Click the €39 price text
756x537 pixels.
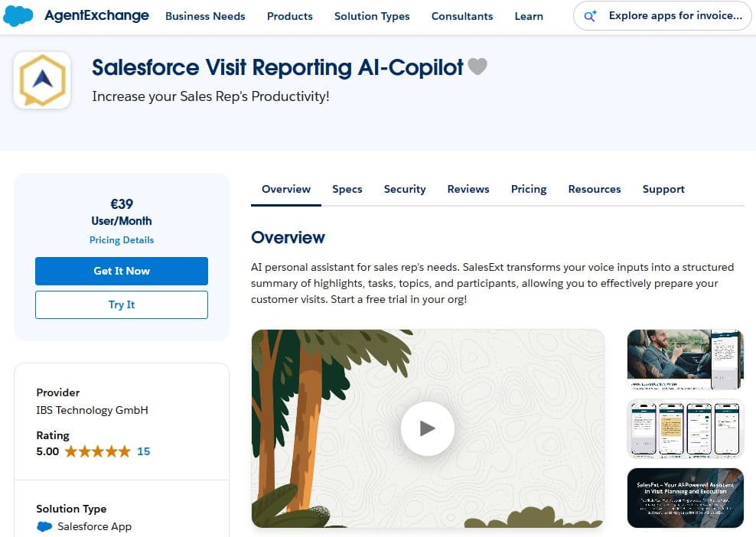(x=122, y=204)
